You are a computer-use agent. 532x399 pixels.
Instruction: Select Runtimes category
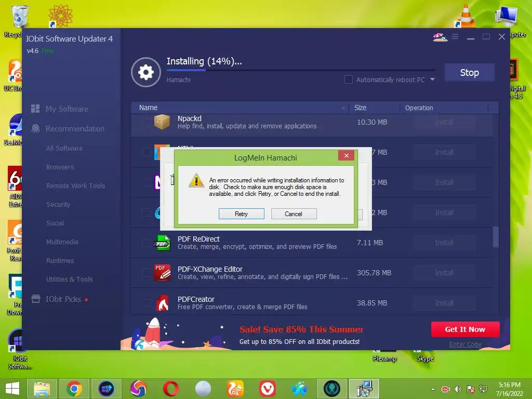(60, 260)
